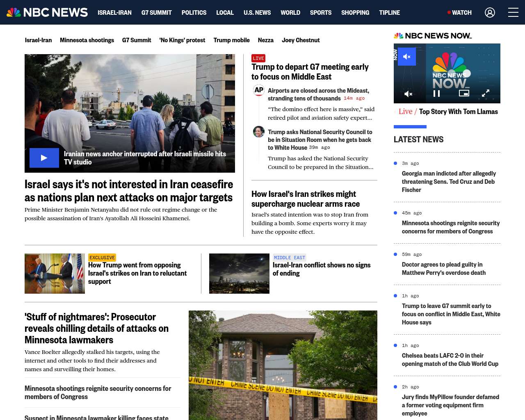The image size is (525, 420).
Task: Open How Trump went from opposing Israel's strikes
Action: (137, 273)
